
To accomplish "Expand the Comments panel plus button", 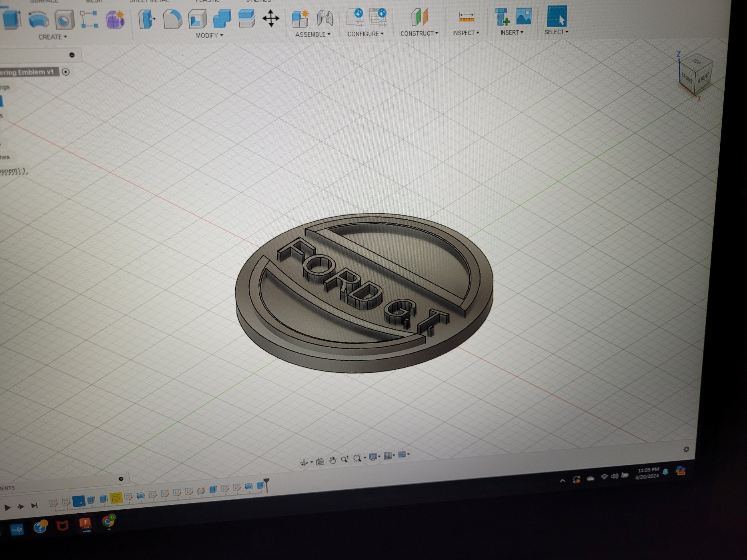I will [121, 479].
